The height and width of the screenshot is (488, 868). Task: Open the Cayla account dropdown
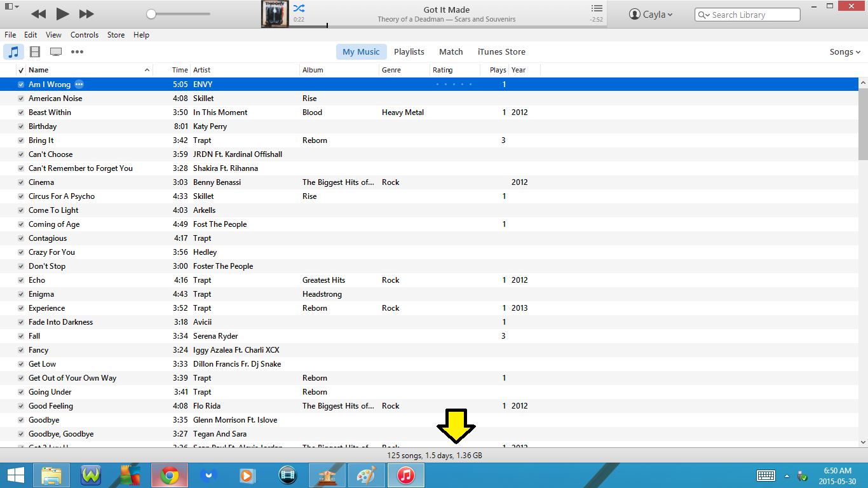651,15
